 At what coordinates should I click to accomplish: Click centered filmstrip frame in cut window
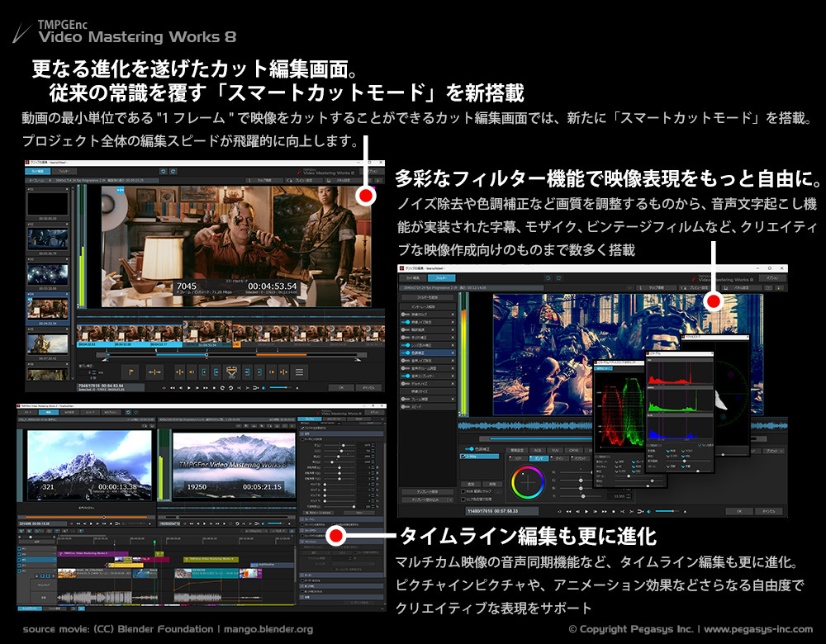pos(207,334)
